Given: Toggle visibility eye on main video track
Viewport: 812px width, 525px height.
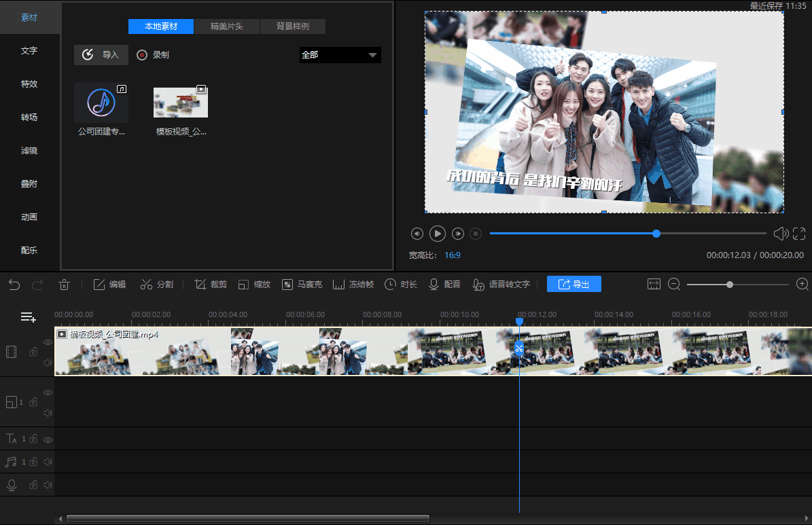Looking at the screenshot, I should click(48, 342).
